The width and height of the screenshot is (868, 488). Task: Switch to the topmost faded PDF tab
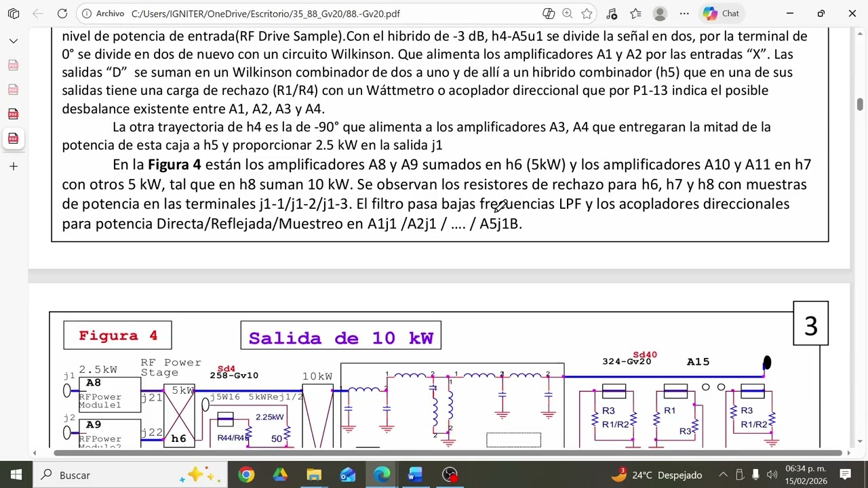(14, 65)
